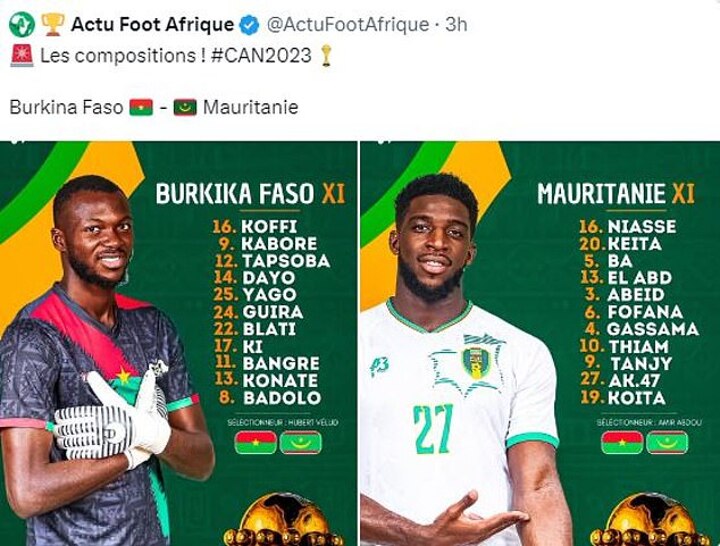Click the blue verified badge

250,24
